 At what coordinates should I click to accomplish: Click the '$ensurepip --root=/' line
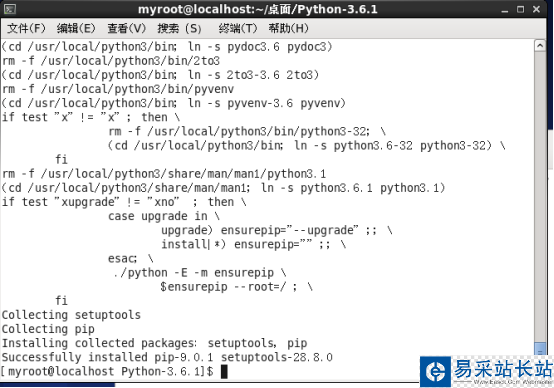[236, 287]
